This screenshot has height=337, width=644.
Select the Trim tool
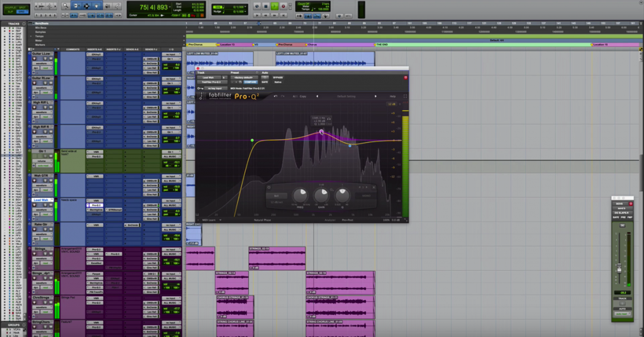tap(76, 6)
